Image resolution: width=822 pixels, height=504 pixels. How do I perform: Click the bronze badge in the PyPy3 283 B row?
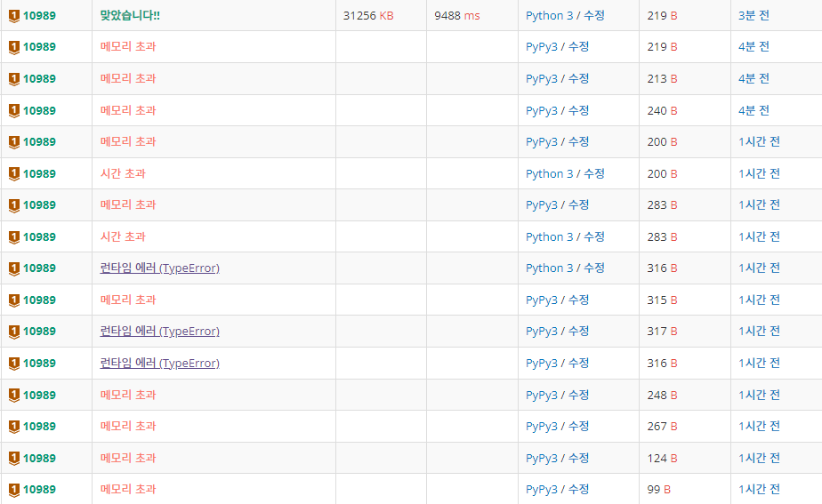14,205
